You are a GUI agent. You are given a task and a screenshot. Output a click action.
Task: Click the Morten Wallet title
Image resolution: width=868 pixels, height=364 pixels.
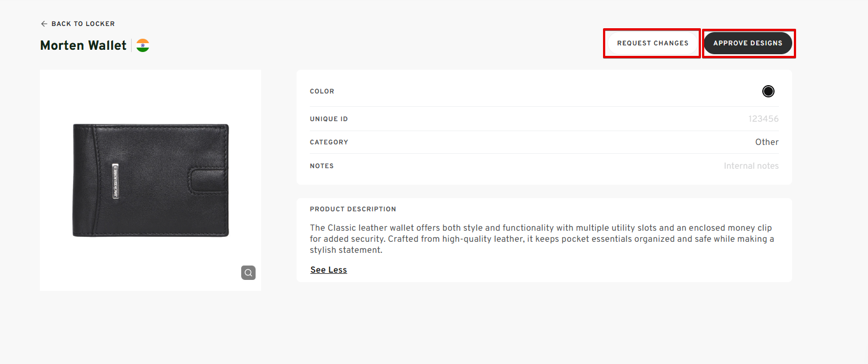[x=84, y=45]
